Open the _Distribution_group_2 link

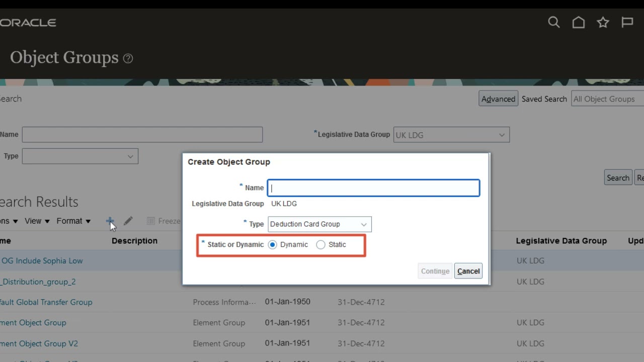(x=38, y=282)
